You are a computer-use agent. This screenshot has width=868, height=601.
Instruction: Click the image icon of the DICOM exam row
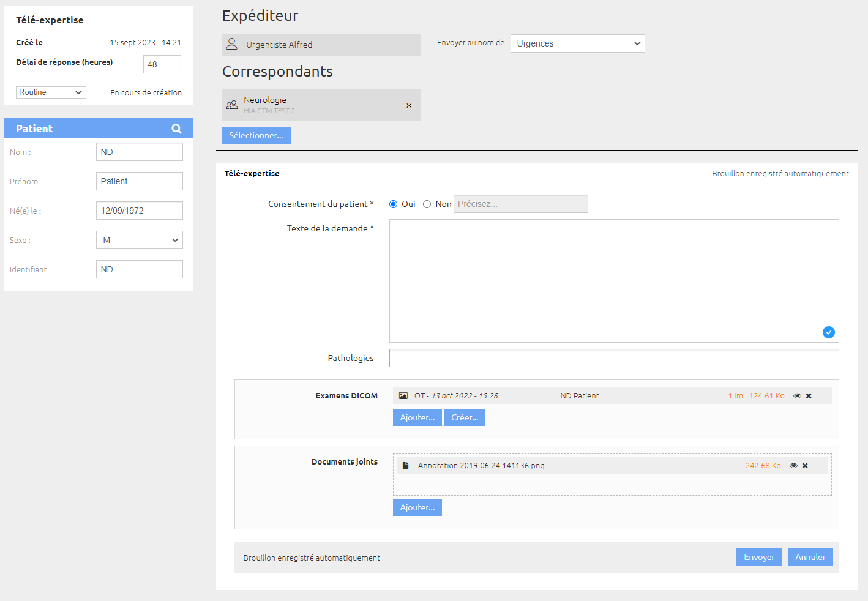pos(403,396)
